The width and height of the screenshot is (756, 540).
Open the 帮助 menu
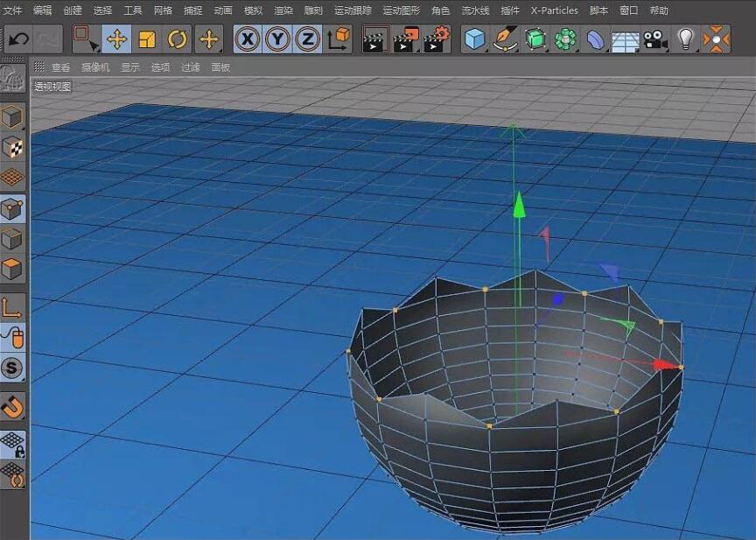tap(659, 11)
